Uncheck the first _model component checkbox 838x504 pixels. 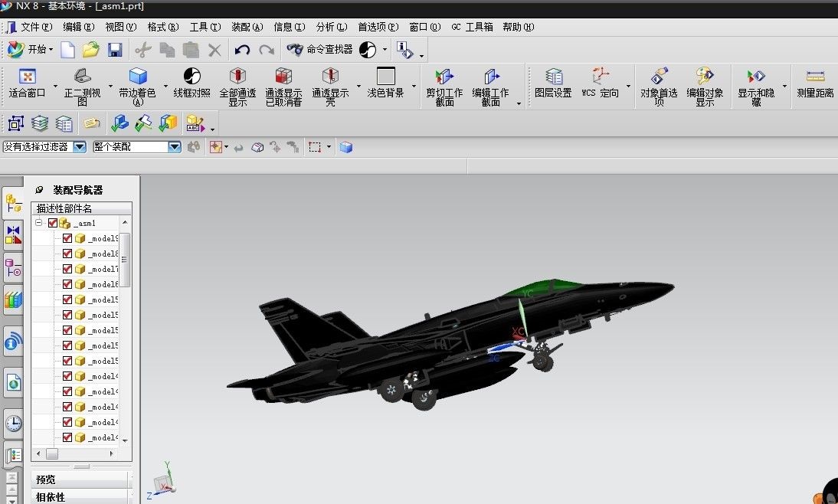click(68, 238)
